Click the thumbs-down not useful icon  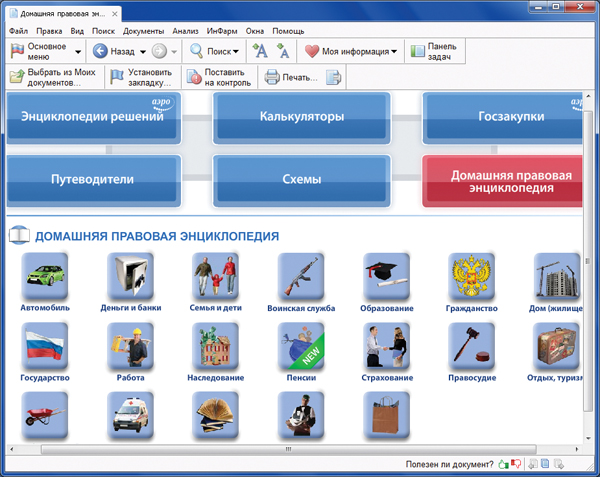pos(515,464)
